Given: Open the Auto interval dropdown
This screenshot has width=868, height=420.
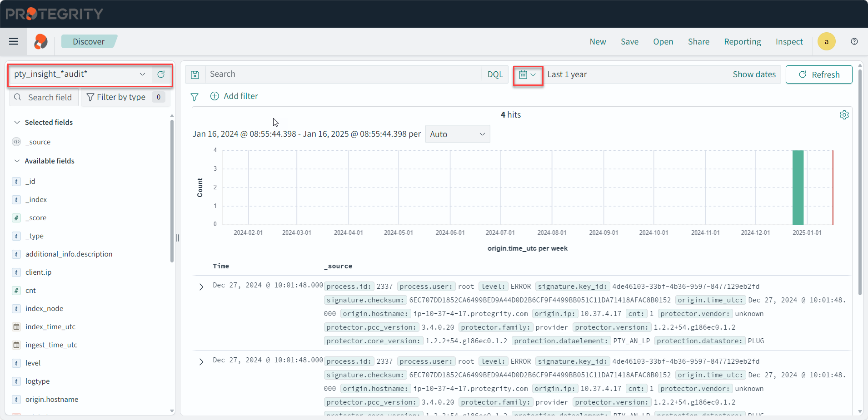Looking at the screenshot, I should click(x=457, y=134).
